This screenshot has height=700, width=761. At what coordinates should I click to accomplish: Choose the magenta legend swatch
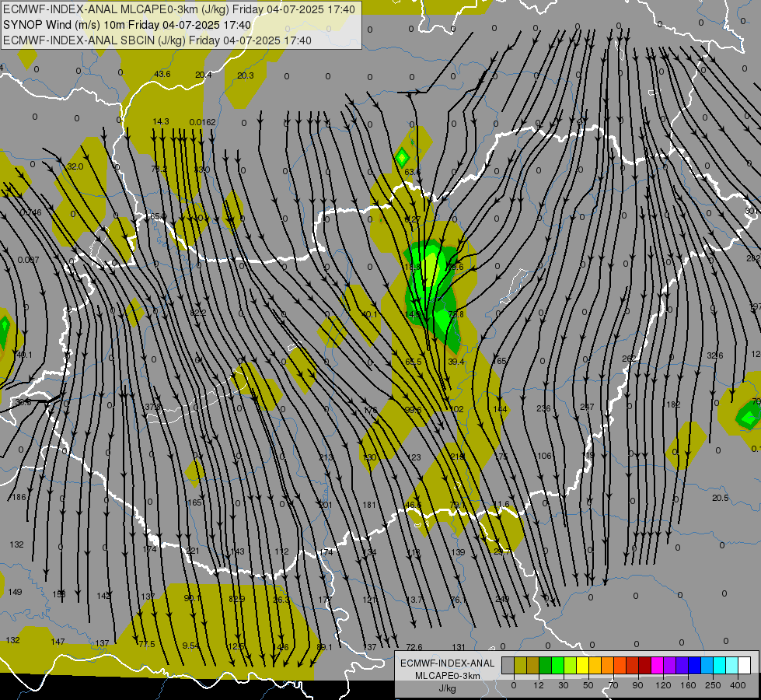click(657, 666)
